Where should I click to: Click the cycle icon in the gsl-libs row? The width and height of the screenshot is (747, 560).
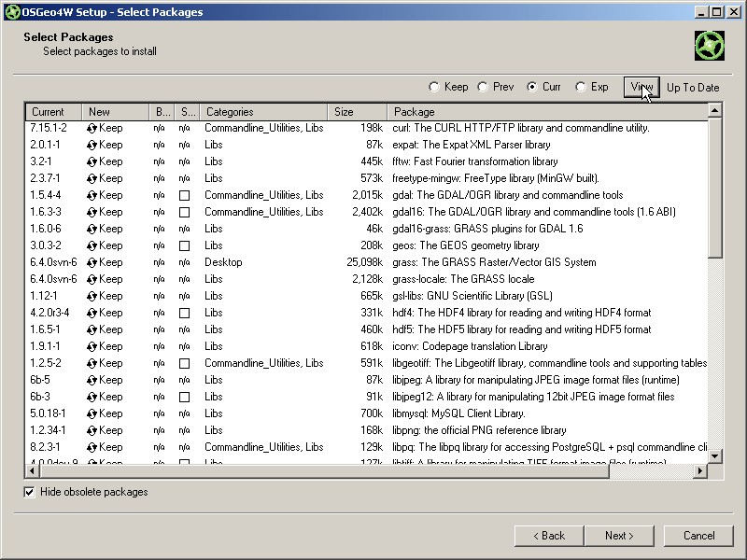(92, 296)
